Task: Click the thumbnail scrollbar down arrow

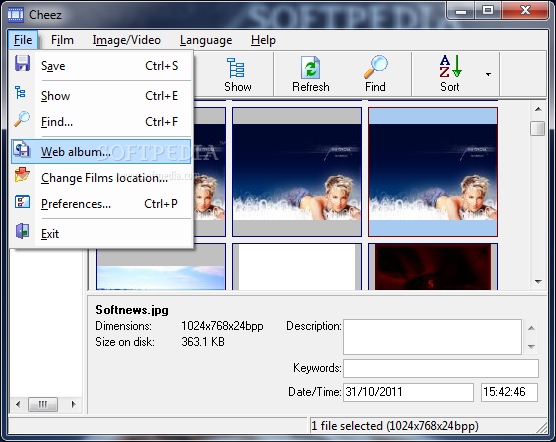Action: [x=538, y=282]
